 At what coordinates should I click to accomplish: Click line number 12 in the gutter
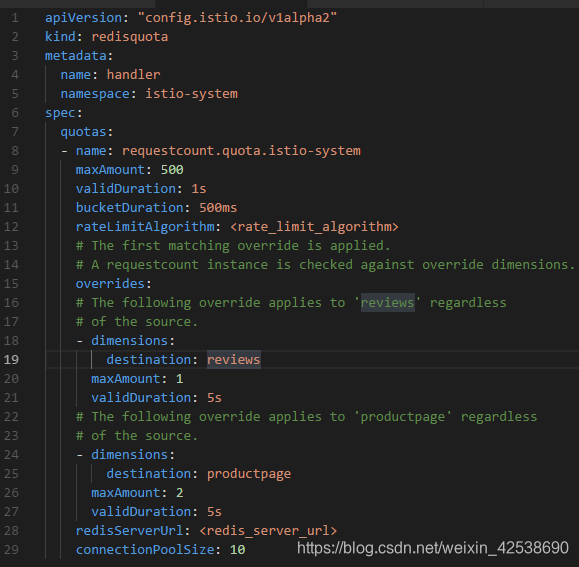pyautogui.click(x=11, y=227)
